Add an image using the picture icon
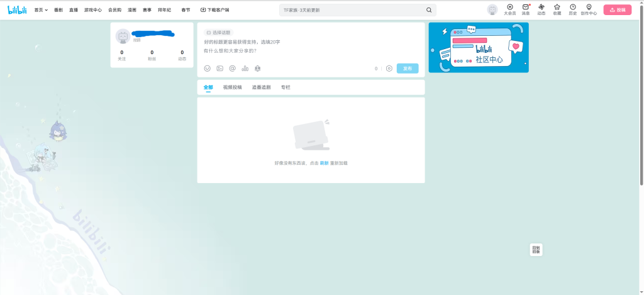Viewport: 644px width, 295px height. (220, 69)
